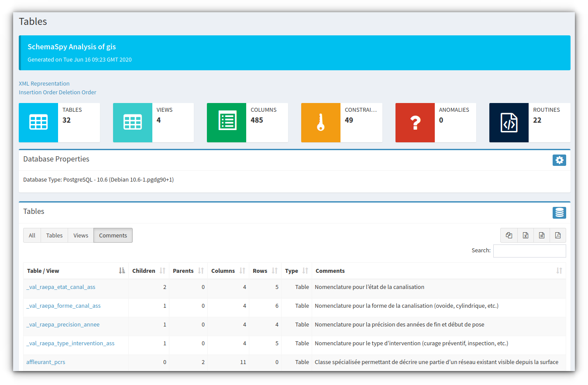The width and height of the screenshot is (588, 385).
Task: Click the VIEWS 4 summary card text
Action: tap(165, 115)
